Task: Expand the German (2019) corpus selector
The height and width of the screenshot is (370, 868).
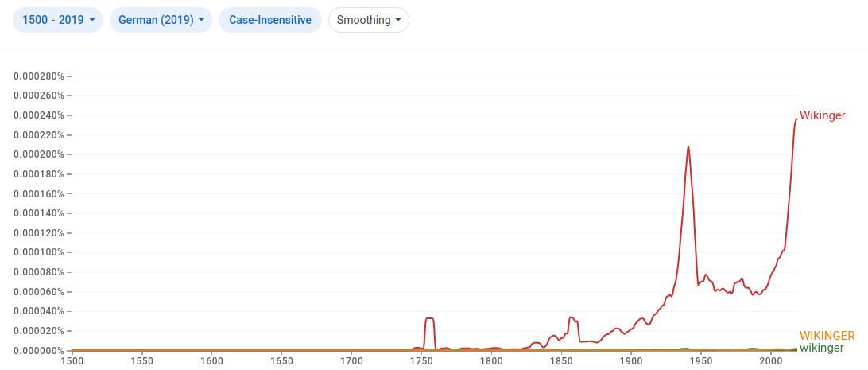Action: [x=161, y=20]
